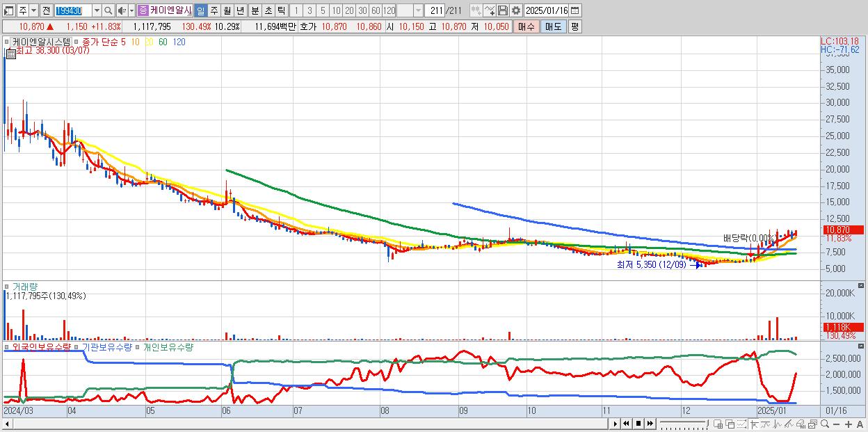The height and width of the screenshot is (432, 868).
Task: Click the bar count field showing 211
Action: 435,10
